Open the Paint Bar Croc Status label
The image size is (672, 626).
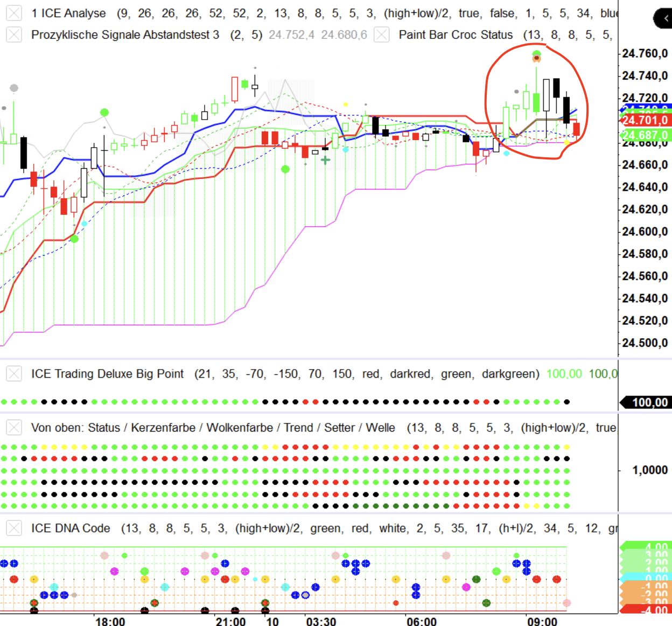pyautogui.click(x=456, y=35)
